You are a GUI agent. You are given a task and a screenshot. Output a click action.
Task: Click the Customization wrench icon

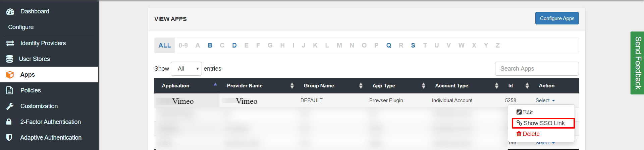coord(10,106)
